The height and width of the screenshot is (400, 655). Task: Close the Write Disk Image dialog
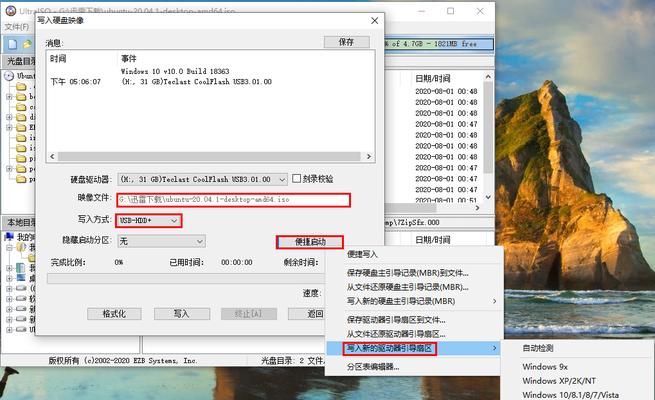click(375, 21)
